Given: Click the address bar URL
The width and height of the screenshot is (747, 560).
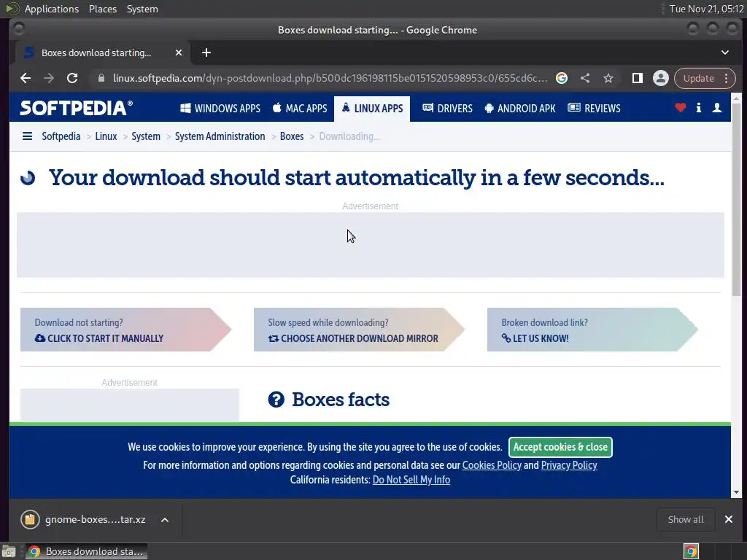Looking at the screenshot, I should tap(330, 78).
